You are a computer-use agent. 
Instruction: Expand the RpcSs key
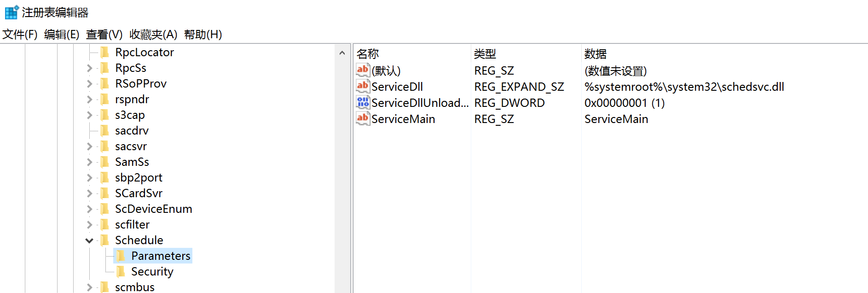click(x=89, y=68)
